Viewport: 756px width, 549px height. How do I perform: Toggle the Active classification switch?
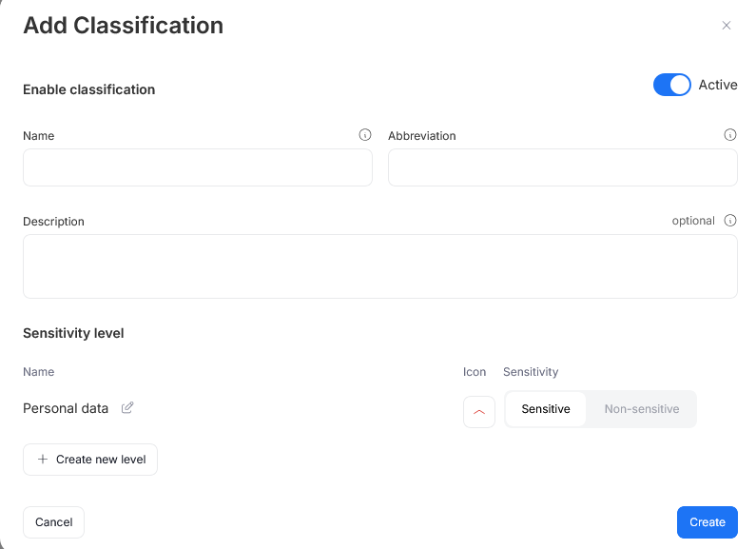pos(671,85)
